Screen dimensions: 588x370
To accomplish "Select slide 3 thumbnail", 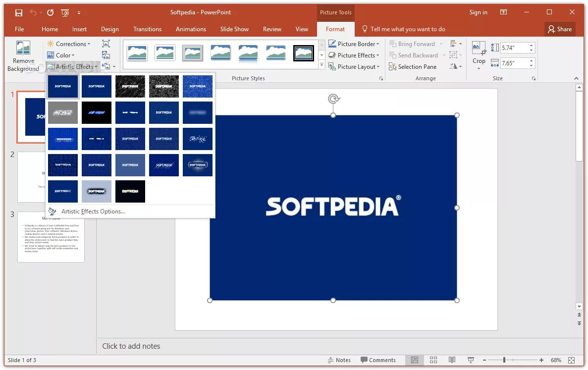I will click(51, 237).
